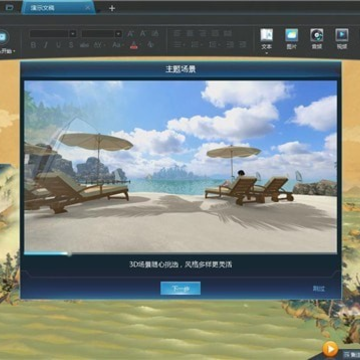Toggle text shadow S

click(71, 45)
